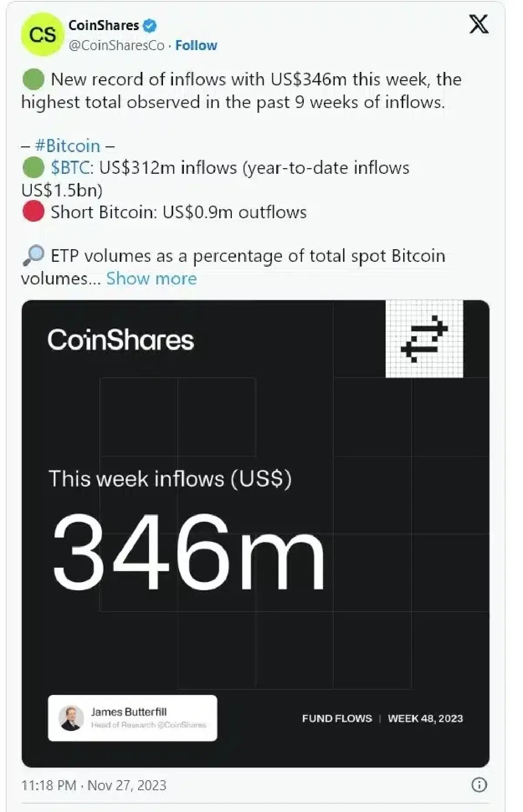Follow the CoinShares account
Screen dimensions: 523x812
196,45
